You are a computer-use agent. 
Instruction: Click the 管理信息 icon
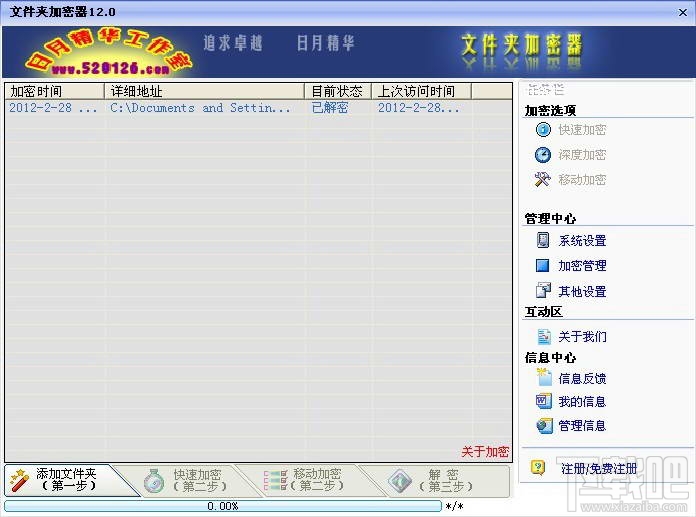pos(544,426)
